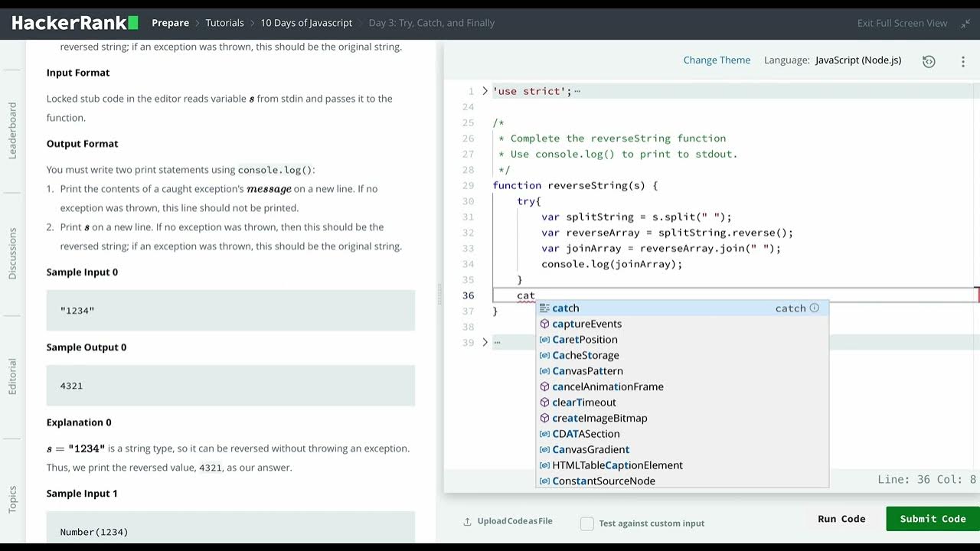Click the Sample Input 1 Number(1234) box
Viewport: 980px width, 551px height.
(x=230, y=528)
